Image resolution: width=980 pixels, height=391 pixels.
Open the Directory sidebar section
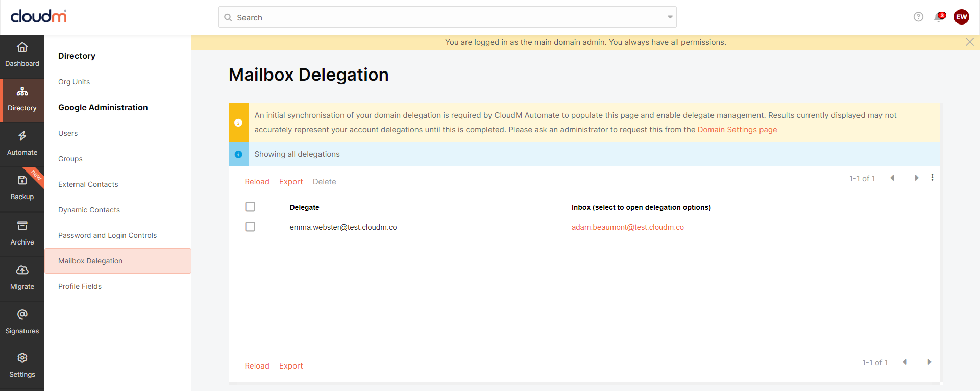click(22, 100)
